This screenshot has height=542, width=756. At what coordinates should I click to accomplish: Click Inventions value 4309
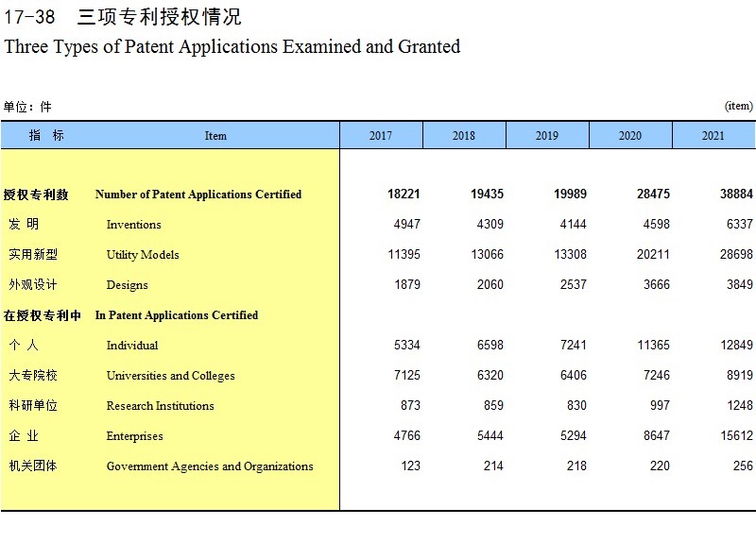coord(490,225)
